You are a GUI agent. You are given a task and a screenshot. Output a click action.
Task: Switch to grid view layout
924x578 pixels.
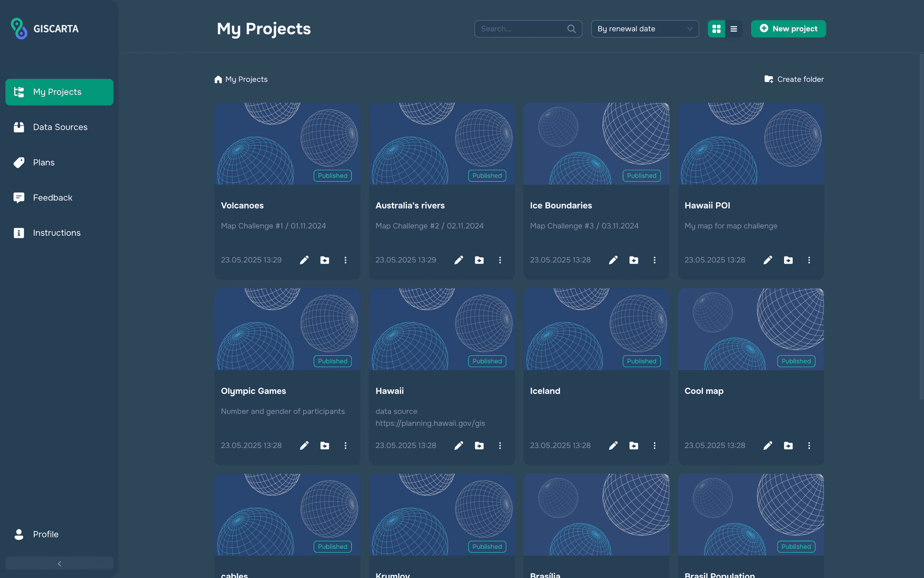click(x=716, y=29)
